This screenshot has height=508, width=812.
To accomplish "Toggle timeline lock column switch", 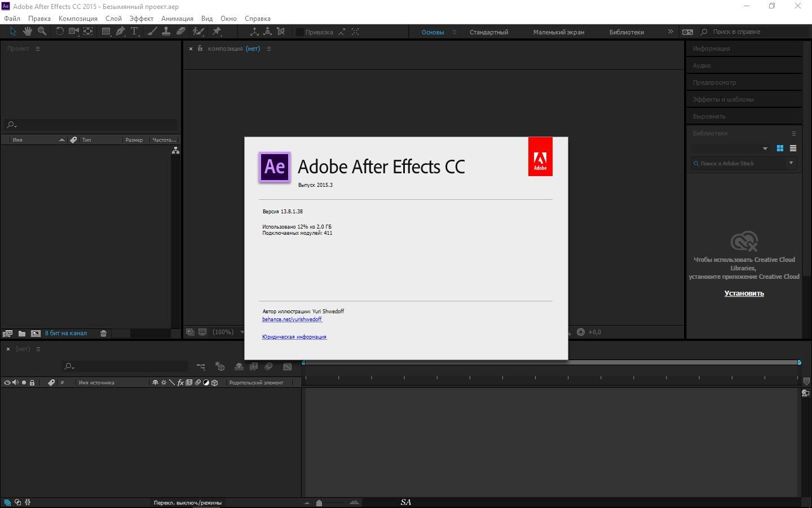I will pyautogui.click(x=32, y=383).
